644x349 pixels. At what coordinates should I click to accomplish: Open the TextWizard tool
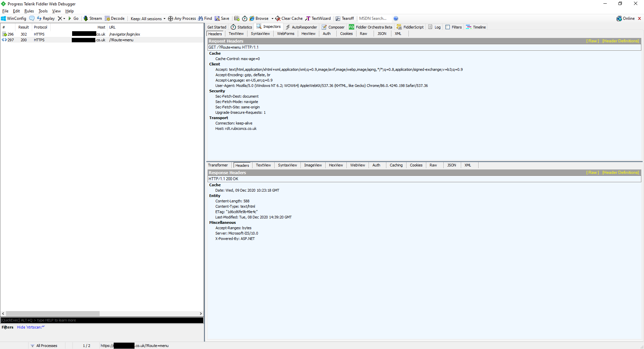(x=318, y=18)
